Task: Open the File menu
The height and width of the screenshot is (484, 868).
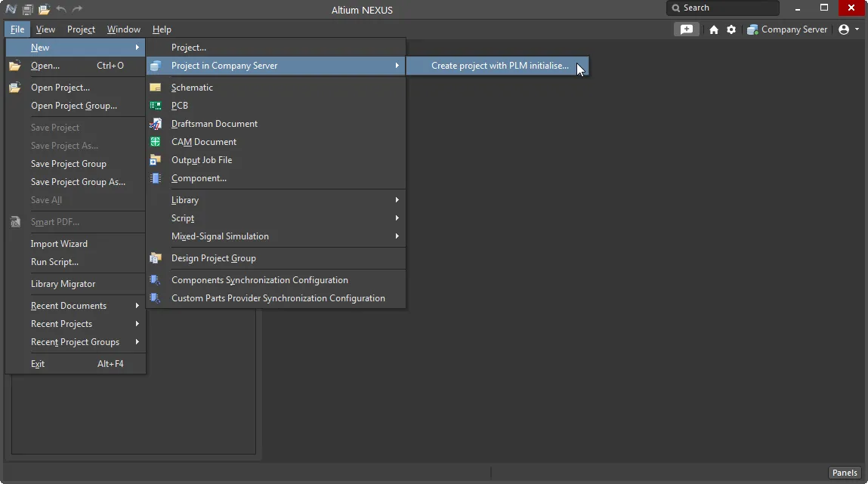Action: 17,29
